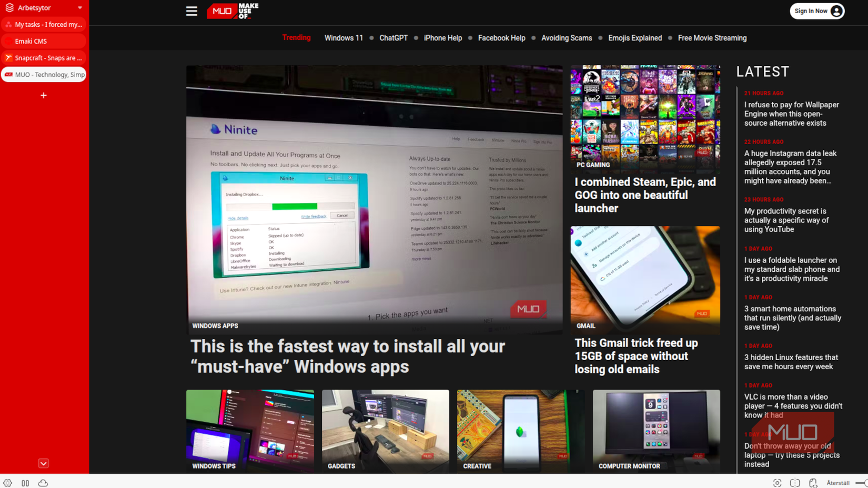Open the page actions icon in status bar
The height and width of the screenshot is (488, 868).
click(x=814, y=483)
